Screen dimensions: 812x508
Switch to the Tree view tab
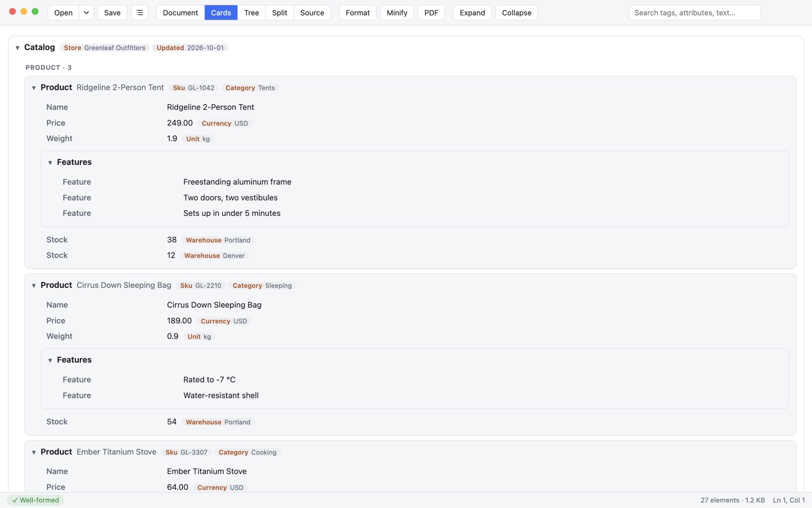pyautogui.click(x=251, y=13)
